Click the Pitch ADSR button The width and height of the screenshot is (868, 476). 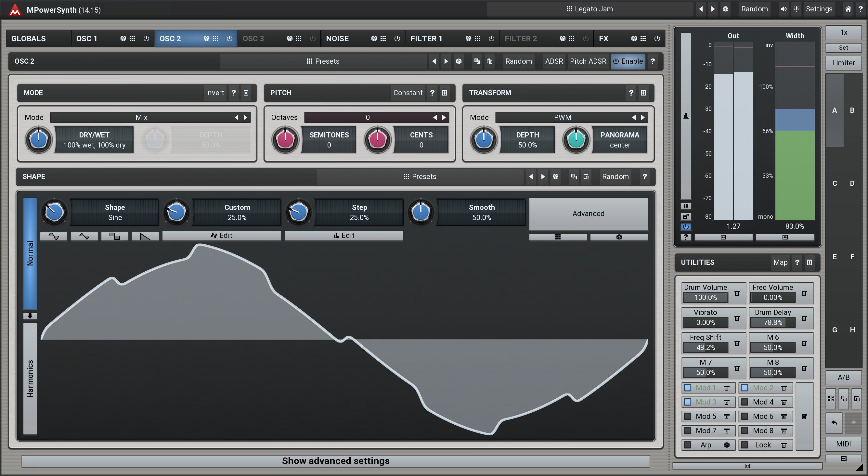[588, 61]
